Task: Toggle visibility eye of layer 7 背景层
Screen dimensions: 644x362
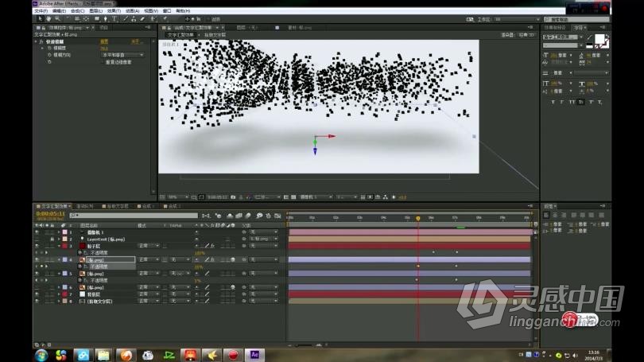Action: tap(37, 294)
